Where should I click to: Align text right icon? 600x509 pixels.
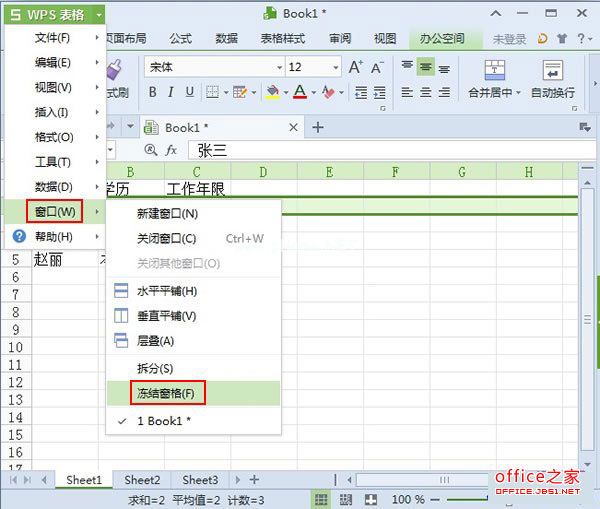click(x=444, y=92)
